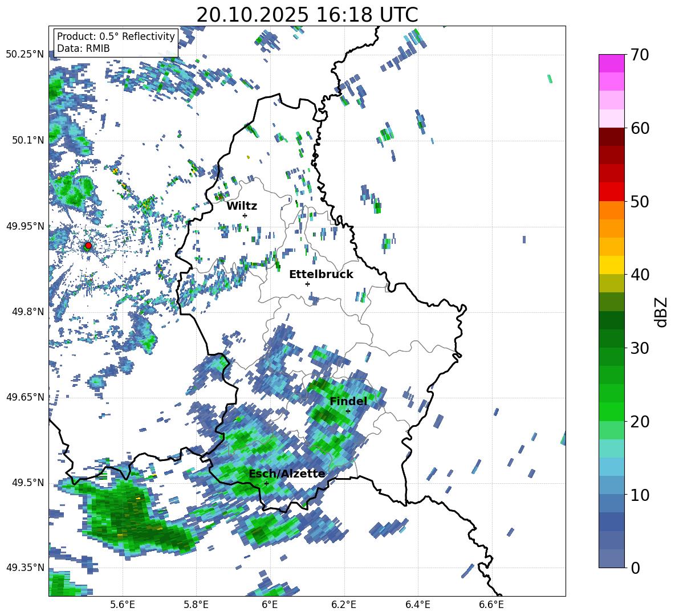
Task: Click the 10 tick on the colorbar
Action: click(640, 495)
